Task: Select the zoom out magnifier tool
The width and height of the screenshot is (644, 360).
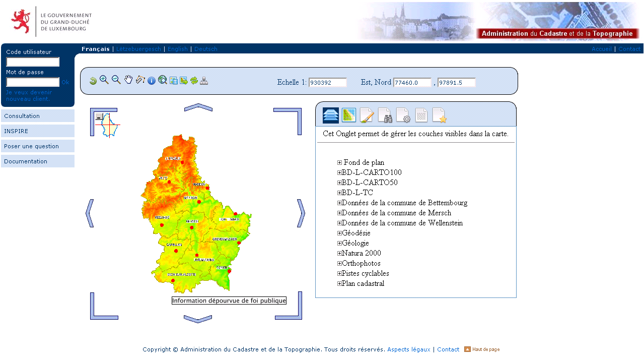Action: click(x=116, y=80)
